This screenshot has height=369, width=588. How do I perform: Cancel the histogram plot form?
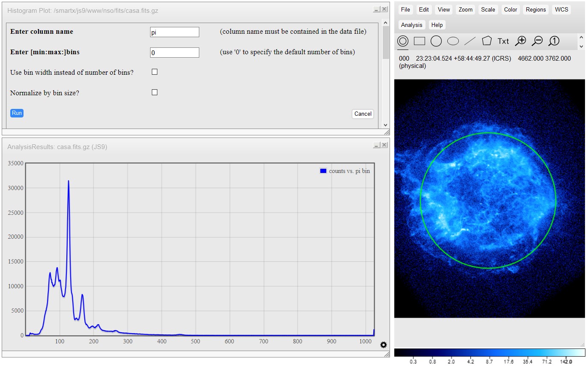tap(363, 114)
